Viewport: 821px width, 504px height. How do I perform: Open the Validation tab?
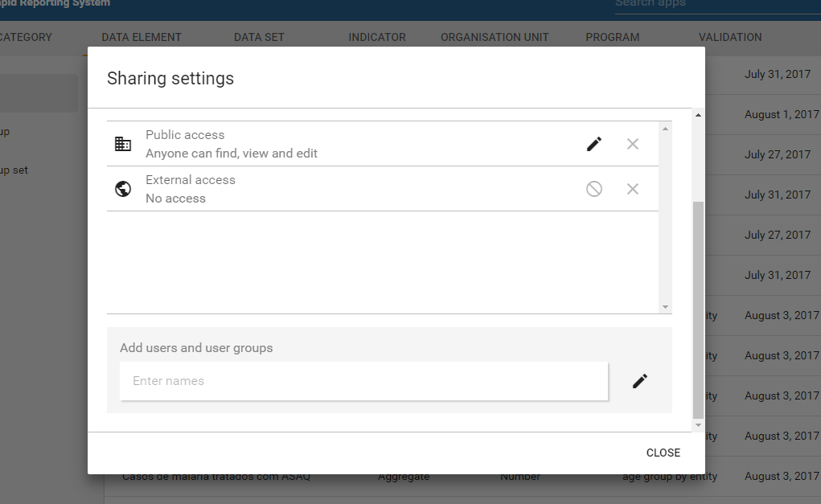coord(730,37)
